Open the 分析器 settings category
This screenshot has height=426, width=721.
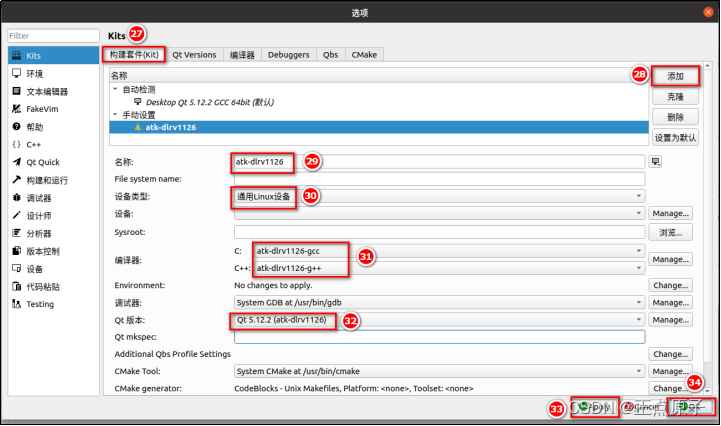[53, 233]
